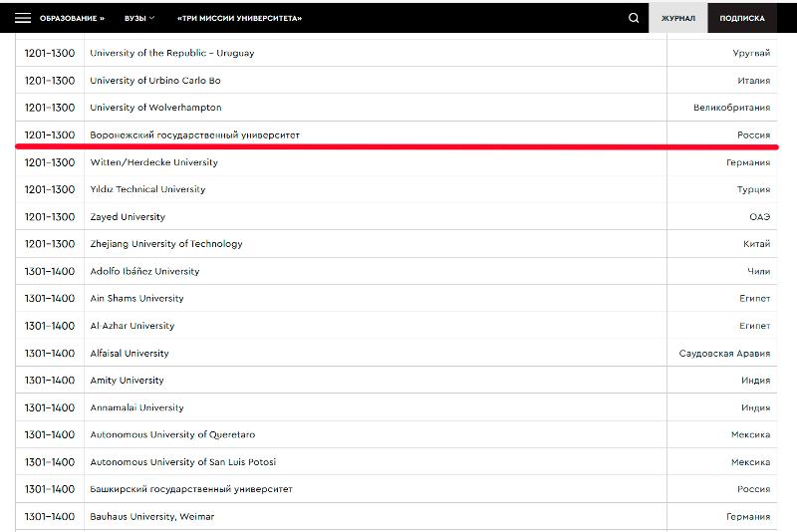
Task: Click University of Urbino Carlo Bo
Action: [155, 81]
